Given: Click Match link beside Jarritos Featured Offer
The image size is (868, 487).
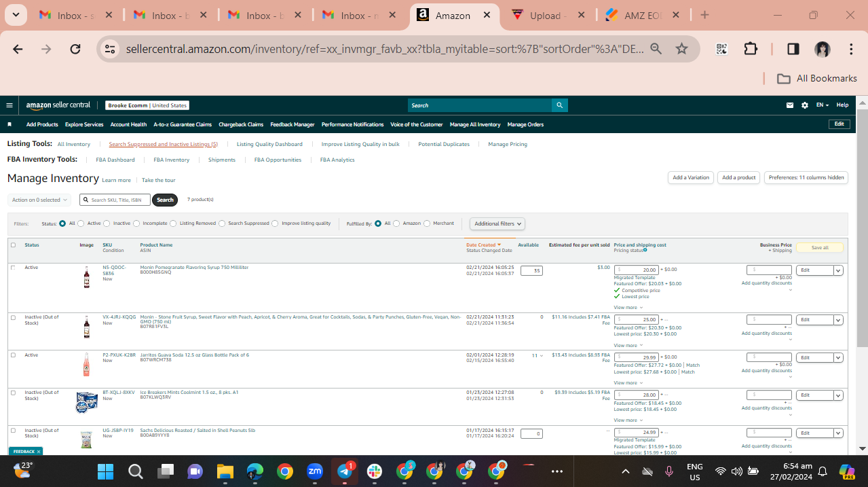Looking at the screenshot, I should (693, 365).
